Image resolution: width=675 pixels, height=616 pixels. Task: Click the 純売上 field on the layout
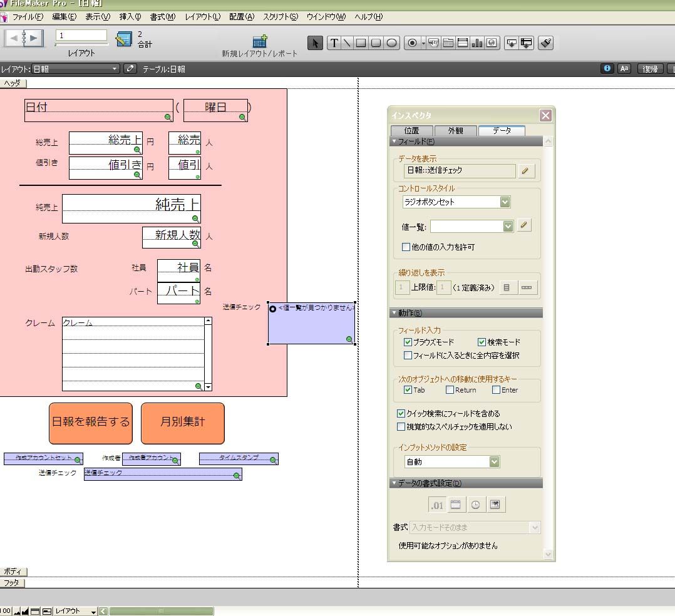tap(131, 208)
